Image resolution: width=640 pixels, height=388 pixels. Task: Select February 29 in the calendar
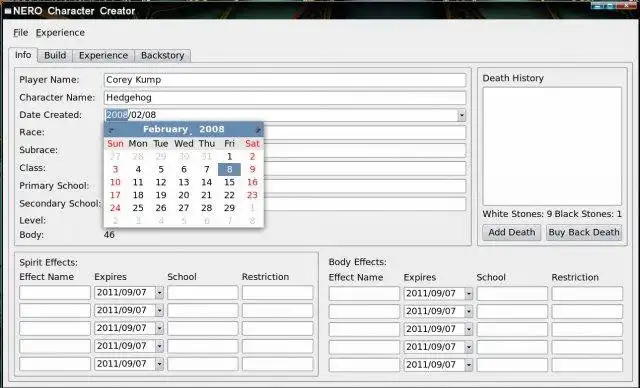click(229, 208)
